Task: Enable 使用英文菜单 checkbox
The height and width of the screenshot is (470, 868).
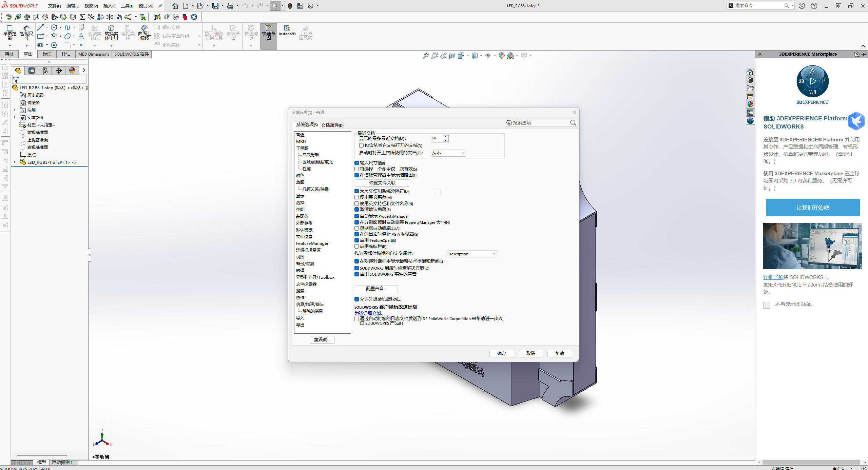Action: click(357, 197)
